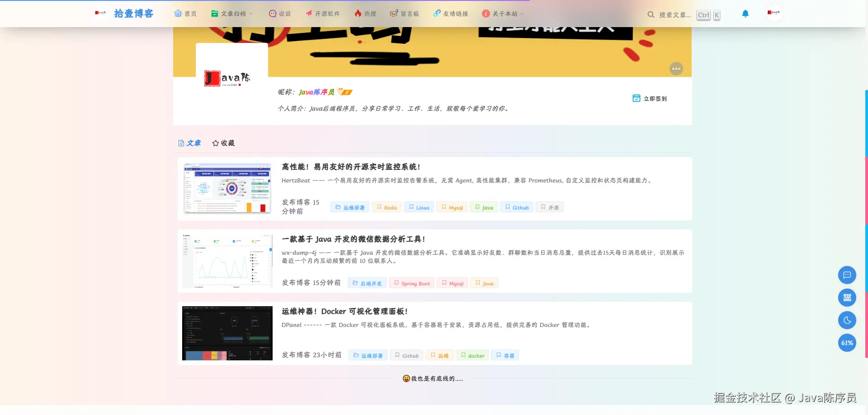Click the 运维 tag on the DPanel article
This screenshot has width=868, height=415.
coord(439,355)
